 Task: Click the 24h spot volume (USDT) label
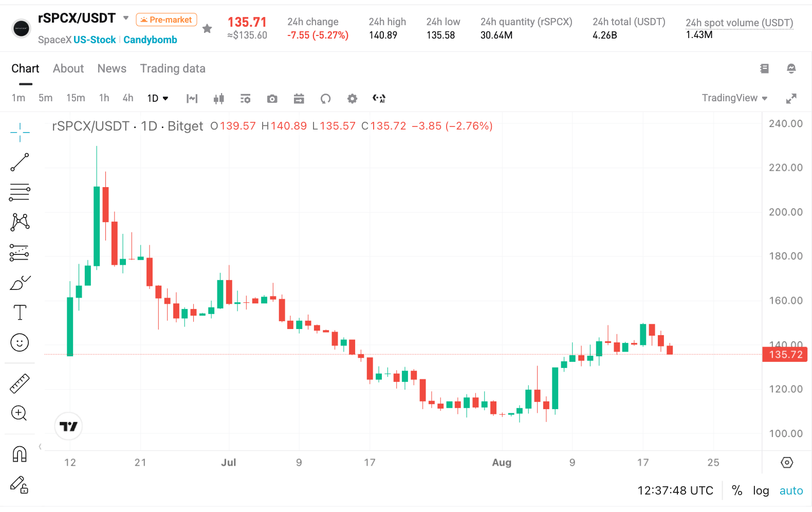click(x=739, y=23)
